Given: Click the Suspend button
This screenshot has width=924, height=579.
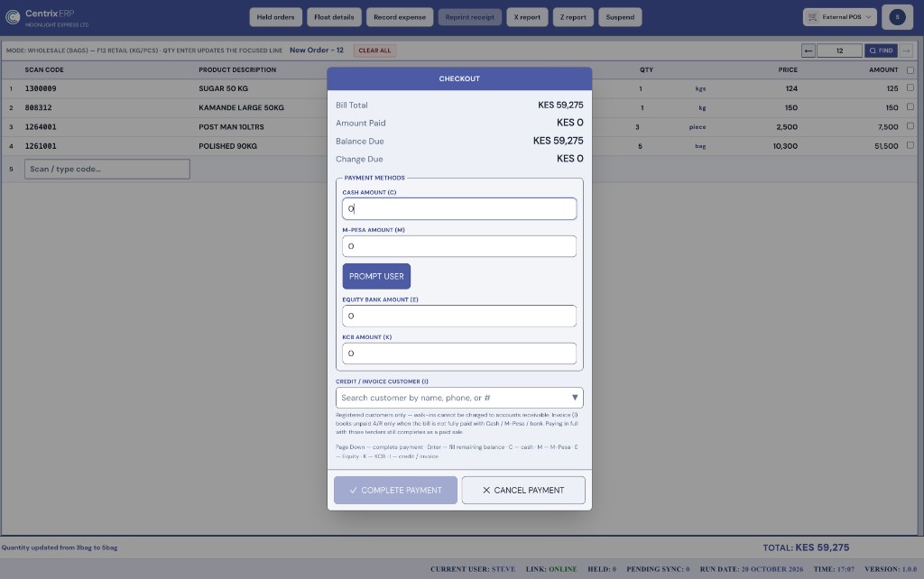Looking at the screenshot, I should pos(620,17).
